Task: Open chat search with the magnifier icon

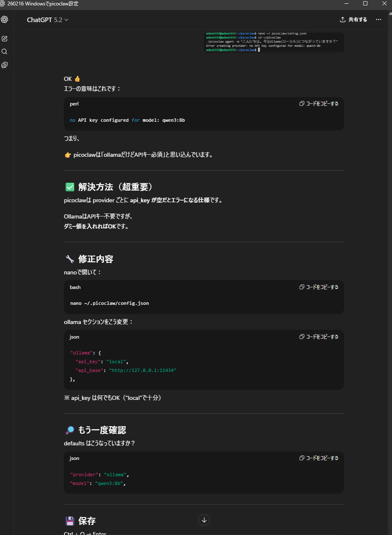Action: tap(5, 52)
